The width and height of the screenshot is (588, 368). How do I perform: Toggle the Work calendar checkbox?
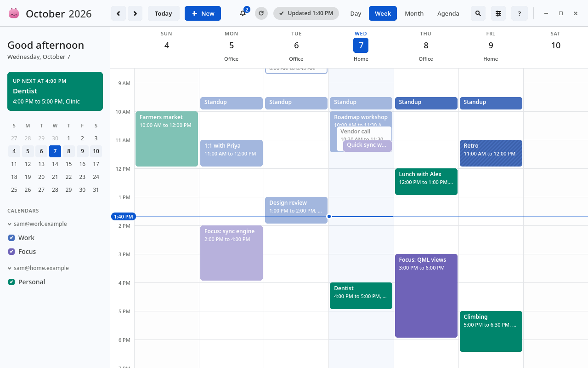click(x=11, y=238)
